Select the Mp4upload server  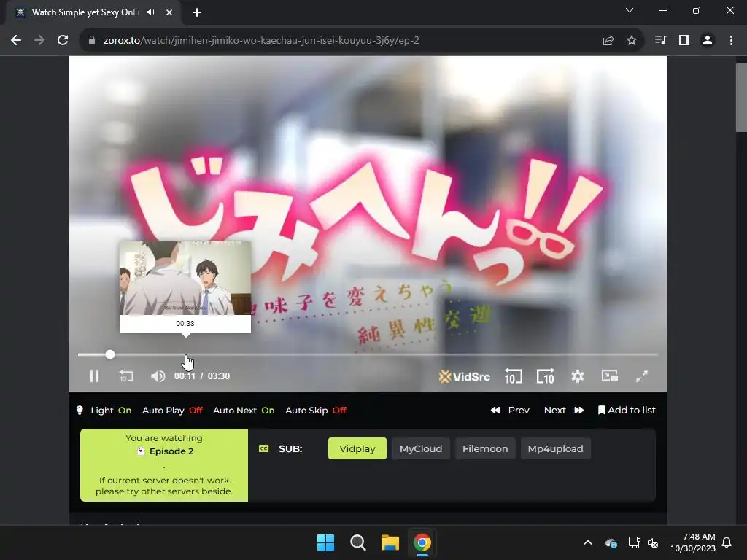tap(555, 448)
